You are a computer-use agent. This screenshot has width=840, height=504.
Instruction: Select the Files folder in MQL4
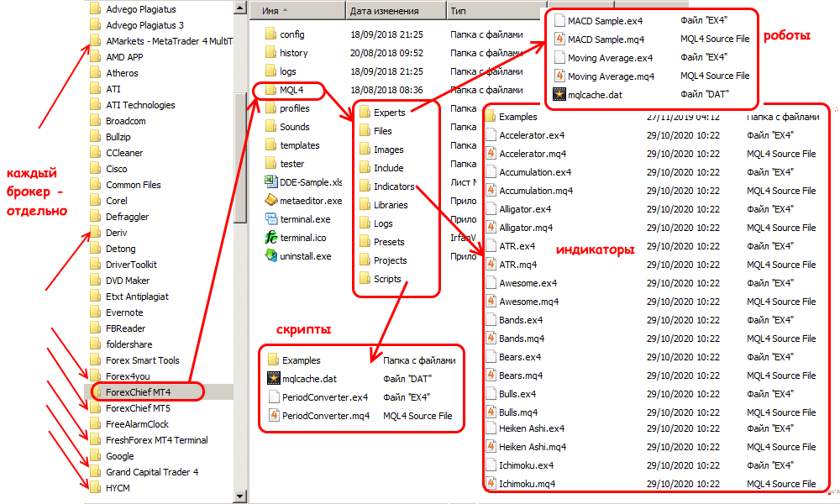coord(382,131)
